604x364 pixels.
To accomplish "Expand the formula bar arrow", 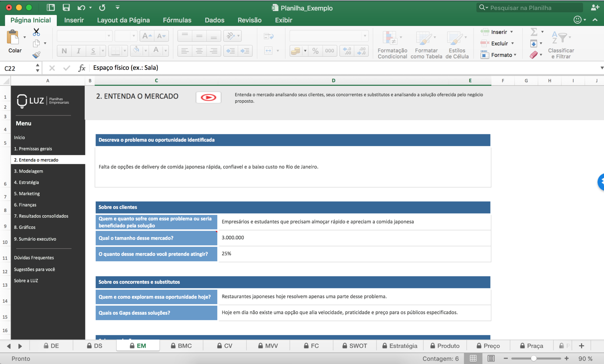I will 602,68.
